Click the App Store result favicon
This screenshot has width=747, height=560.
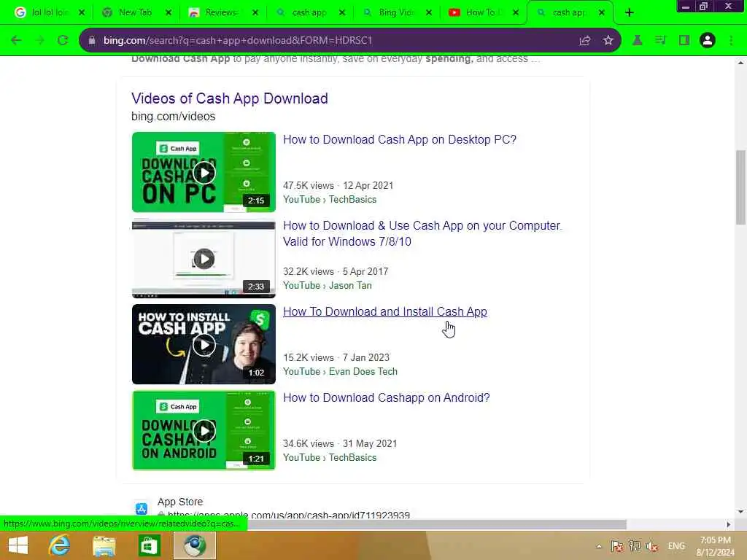click(x=142, y=508)
